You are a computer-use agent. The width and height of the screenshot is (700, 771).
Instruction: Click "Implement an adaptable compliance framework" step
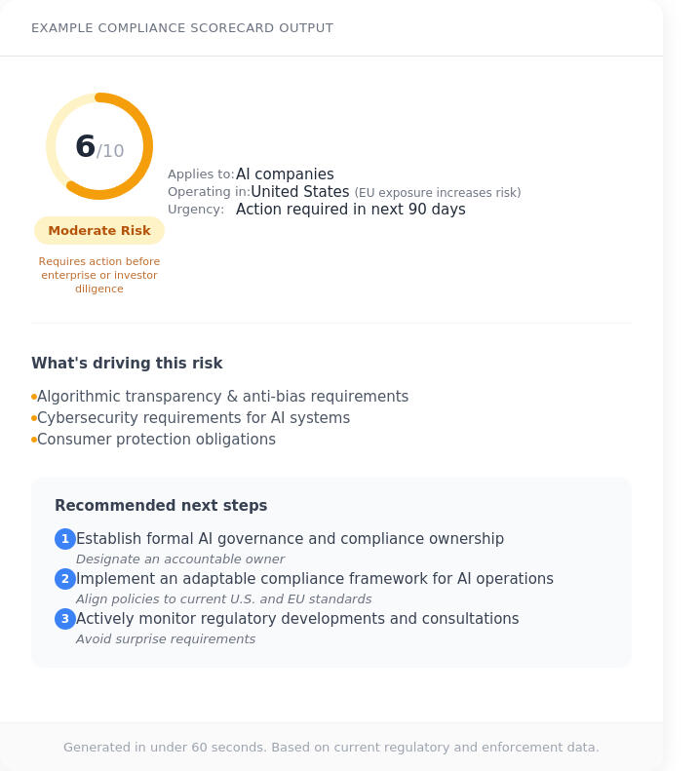pyautogui.click(x=314, y=579)
